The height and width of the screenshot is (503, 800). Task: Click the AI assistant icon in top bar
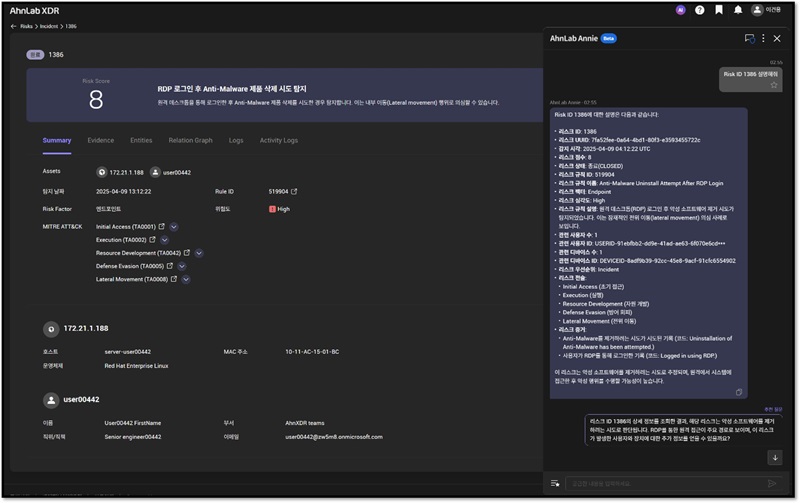(680, 10)
